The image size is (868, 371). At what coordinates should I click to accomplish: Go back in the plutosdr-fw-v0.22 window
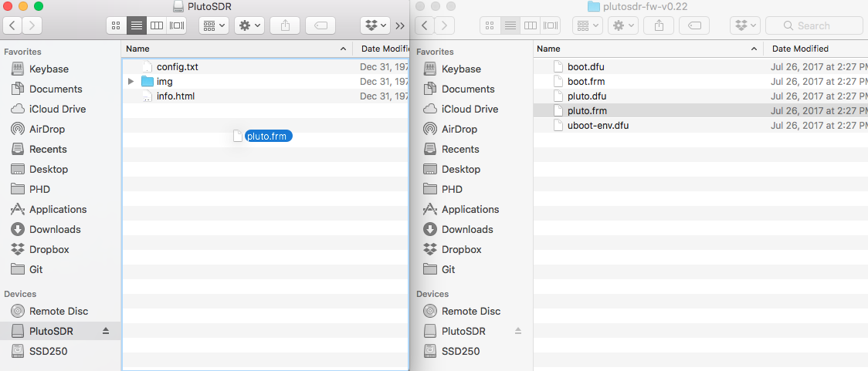[x=424, y=25]
